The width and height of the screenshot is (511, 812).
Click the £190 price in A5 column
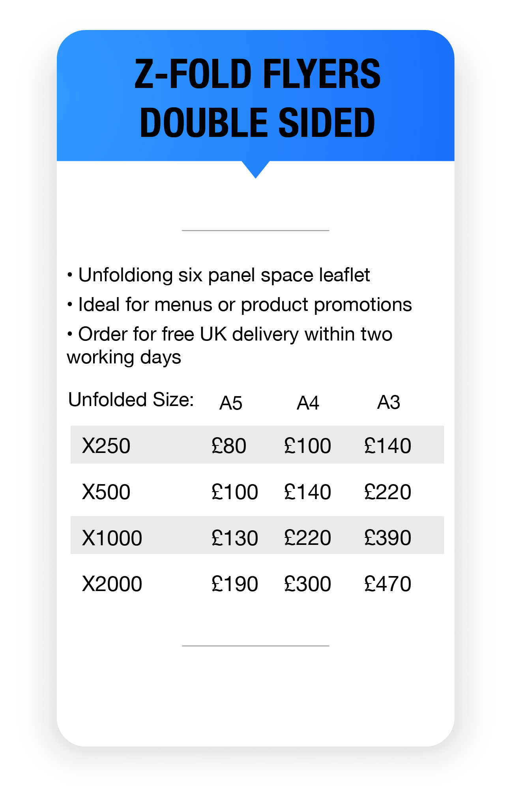click(235, 584)
